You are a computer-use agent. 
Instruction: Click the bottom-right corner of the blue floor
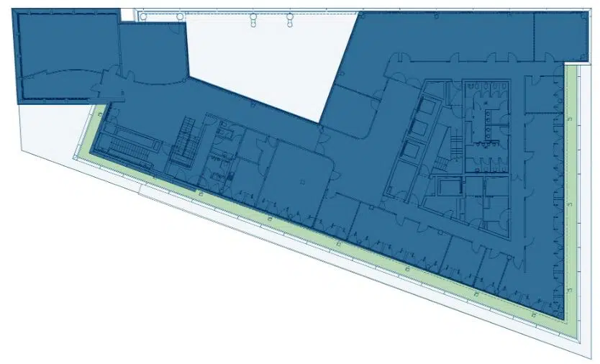coord(561,318)
